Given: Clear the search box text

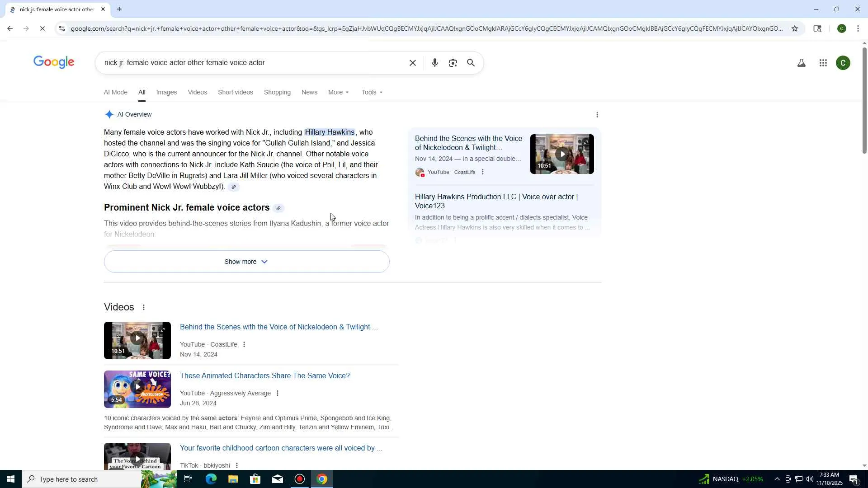Looking at the screenshot, I should point(412,63).
